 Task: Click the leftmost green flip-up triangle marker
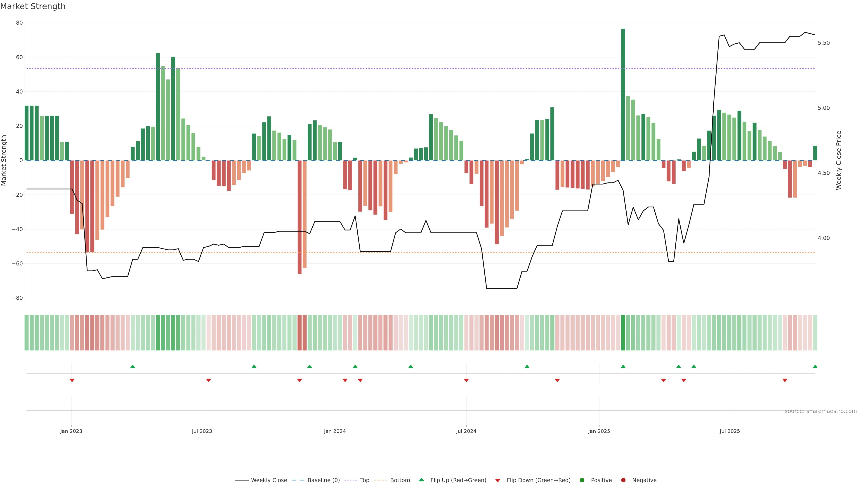(133, 366)
